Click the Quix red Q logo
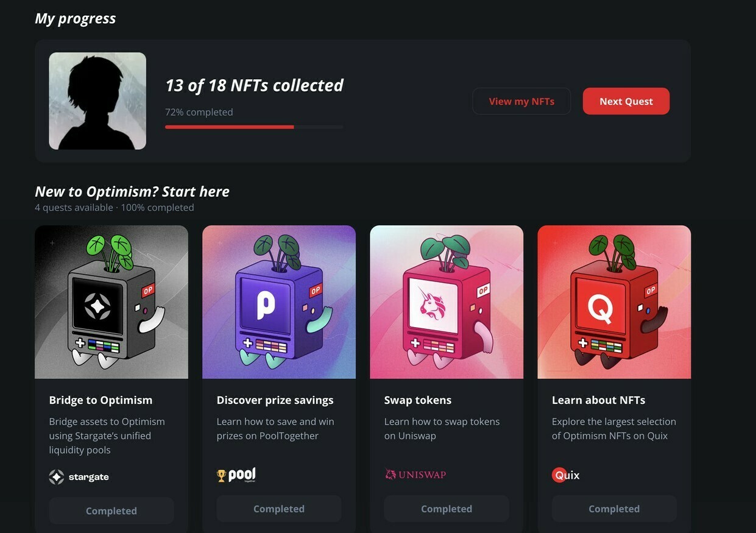 click(x=559, y=475)
